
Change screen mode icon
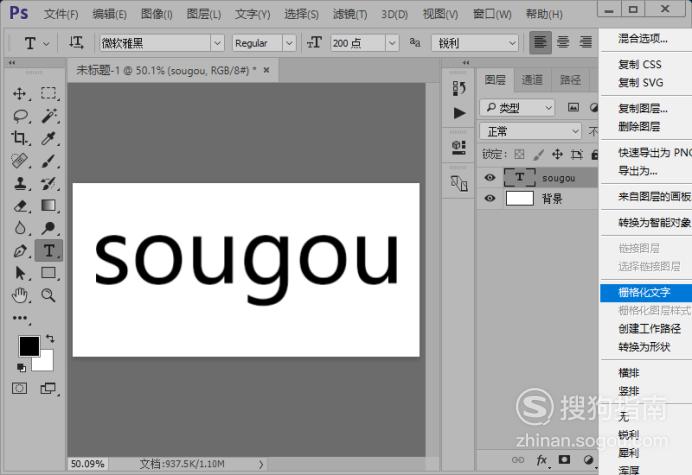(x=48, y=388)
